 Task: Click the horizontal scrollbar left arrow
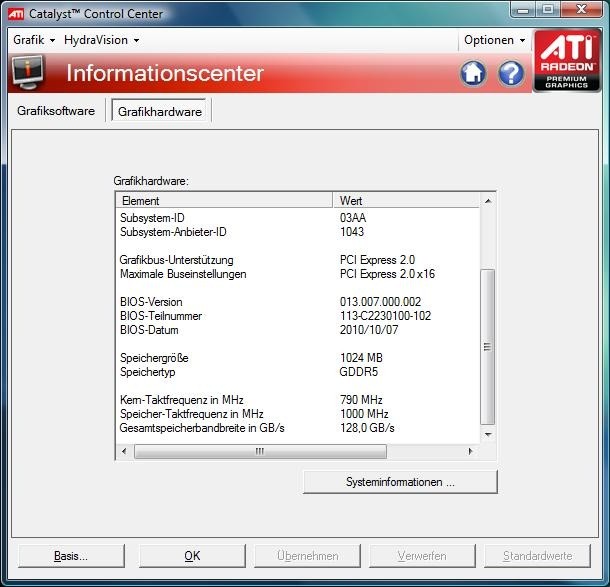point(124,451)
